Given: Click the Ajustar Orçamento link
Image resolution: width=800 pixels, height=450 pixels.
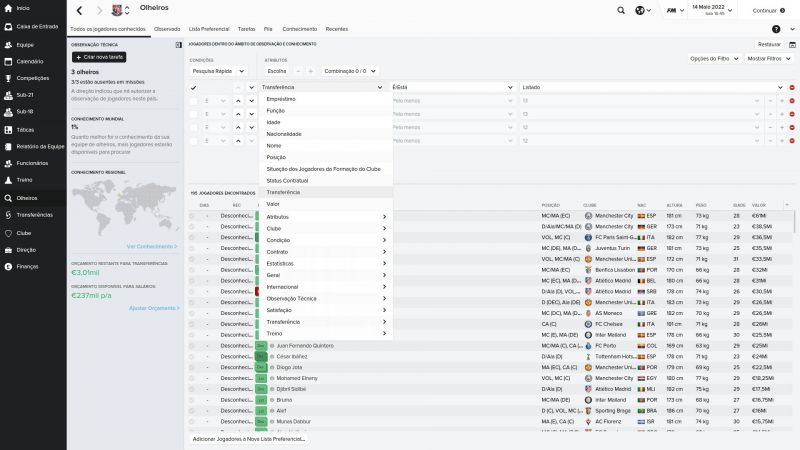Looking at the screenshot, I should pos(152,308).
